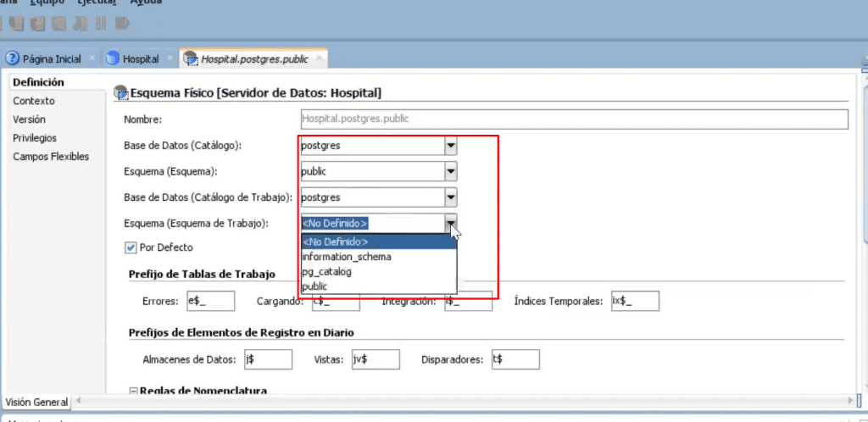Expand the Esquema (Esquema) dropdown
Screen dimensions: 868x422
(451, 171)
